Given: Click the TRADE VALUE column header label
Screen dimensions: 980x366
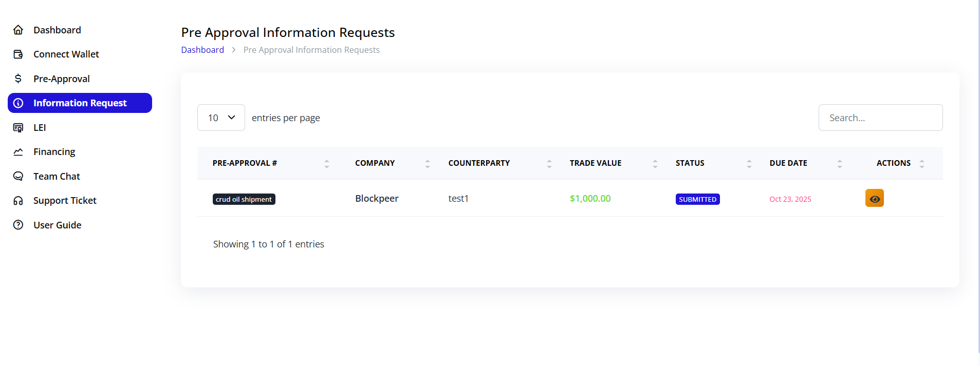Looking at the screenshot, I should [596, 163].
